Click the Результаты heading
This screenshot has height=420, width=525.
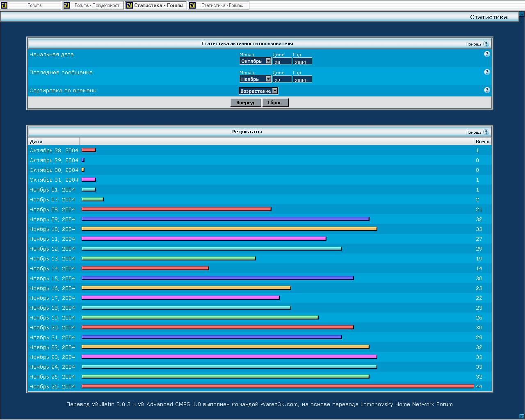[247, 132]
